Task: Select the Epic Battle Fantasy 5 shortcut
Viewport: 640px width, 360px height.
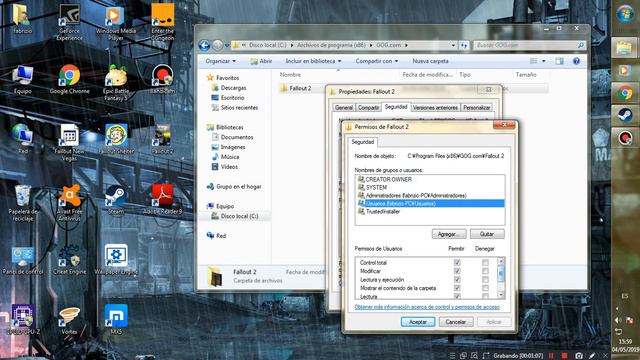Action: (x=116, y=82)
